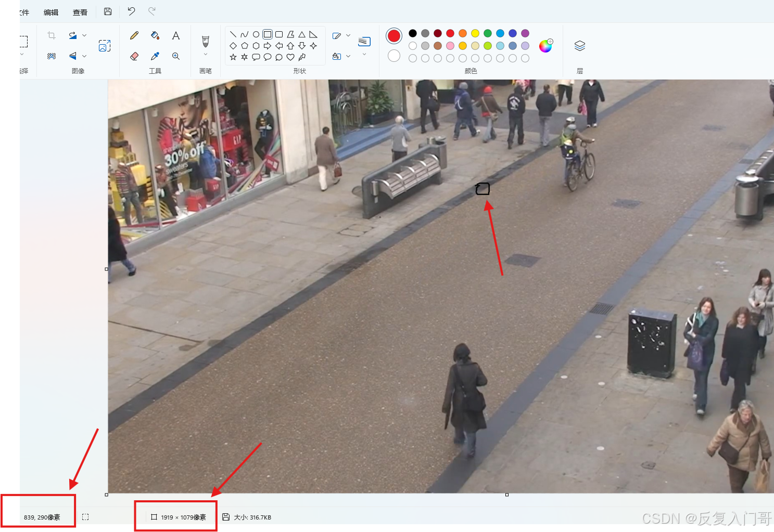Click the Flip image icon
Image resolution: width=774 pixels, height=532 pixels.
coord(73,56)
